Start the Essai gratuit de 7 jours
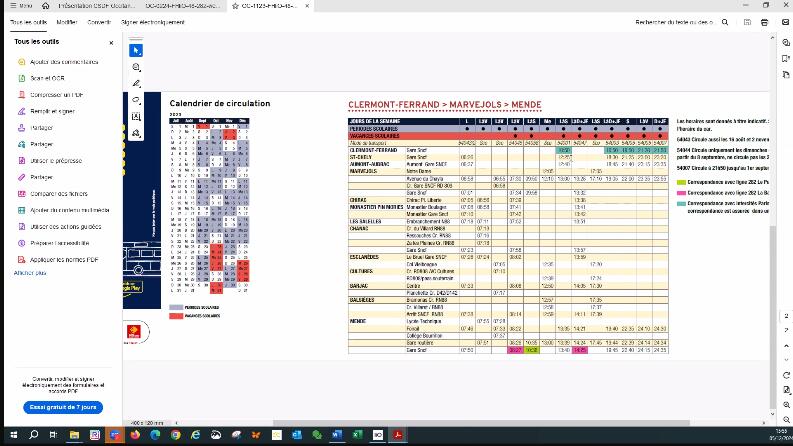Screen dimensions: 793x446 pos(63,407)
